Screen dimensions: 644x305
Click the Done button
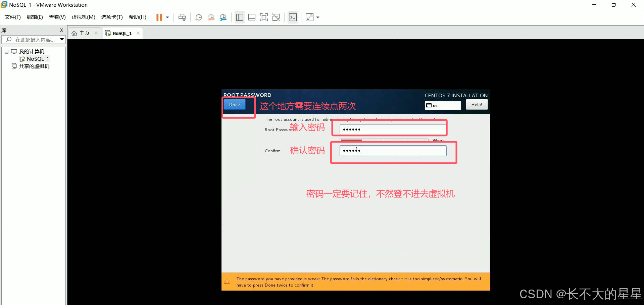235,105
